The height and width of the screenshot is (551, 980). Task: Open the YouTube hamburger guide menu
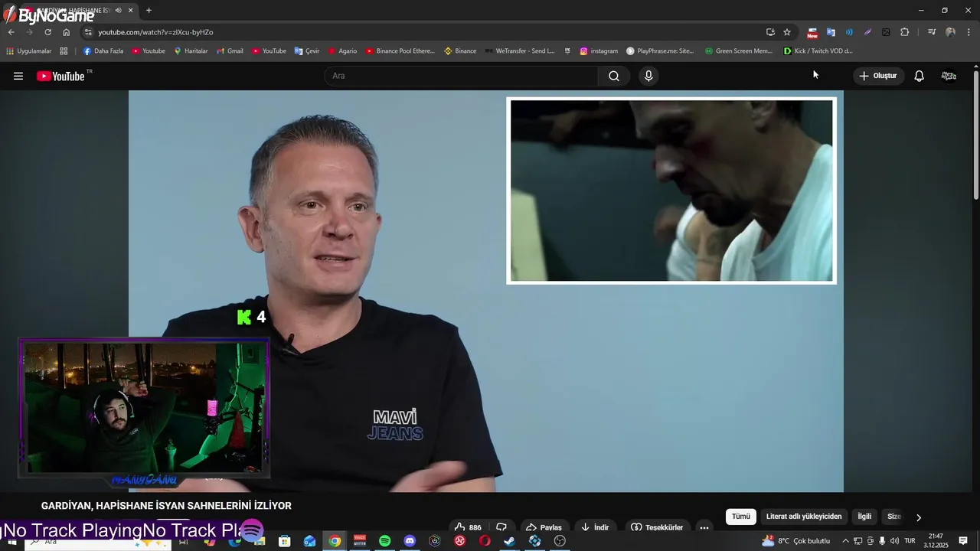point(18,76)
